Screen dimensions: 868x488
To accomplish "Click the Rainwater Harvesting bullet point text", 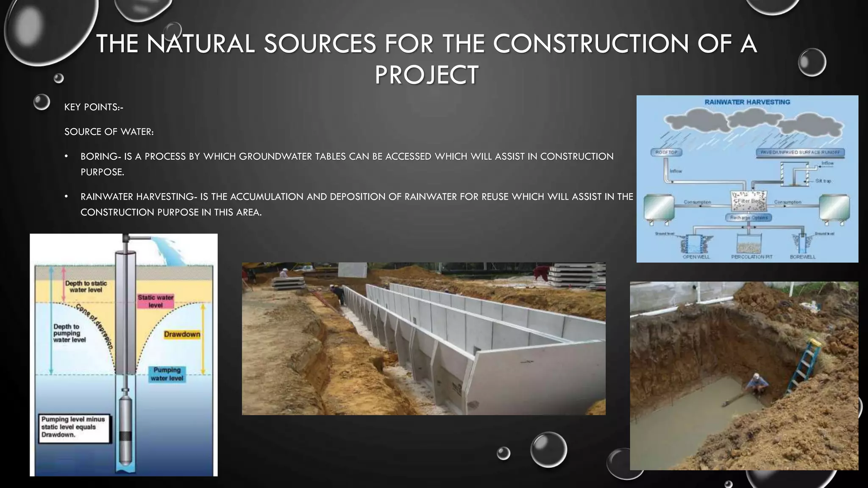I will pyautogui.click(x=356, y=204).
